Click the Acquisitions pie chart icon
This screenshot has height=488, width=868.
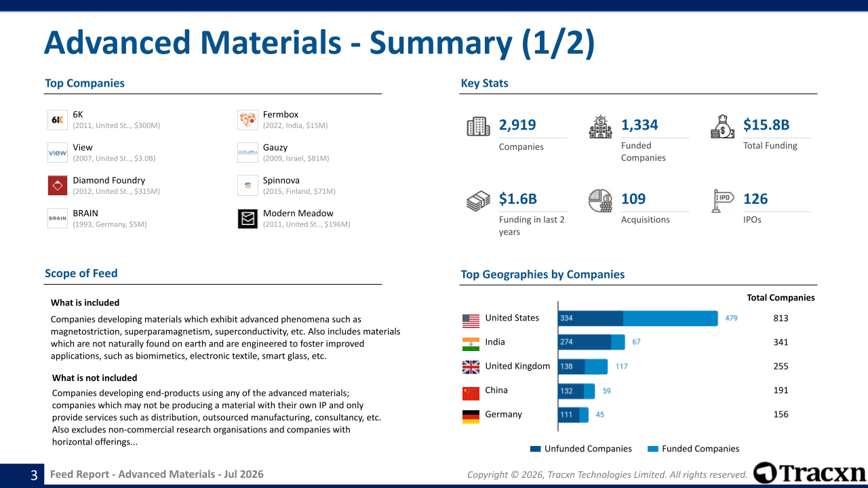(x=600, y=201)
